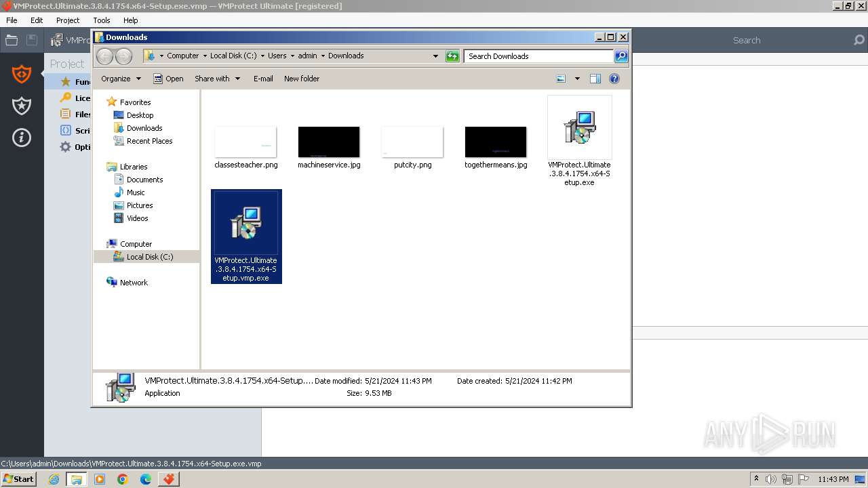Select the Licenses key item in the Project tree
The height and width of the screenshot is (488, 868).
coord(75,98)
